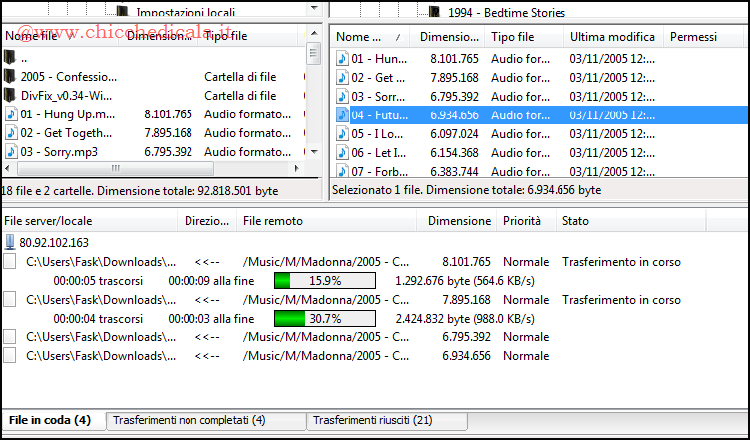Click the parent directory '..' folder icon
Image resolution: width=750 pixels, height=440 pixels.
click(11, 57)
